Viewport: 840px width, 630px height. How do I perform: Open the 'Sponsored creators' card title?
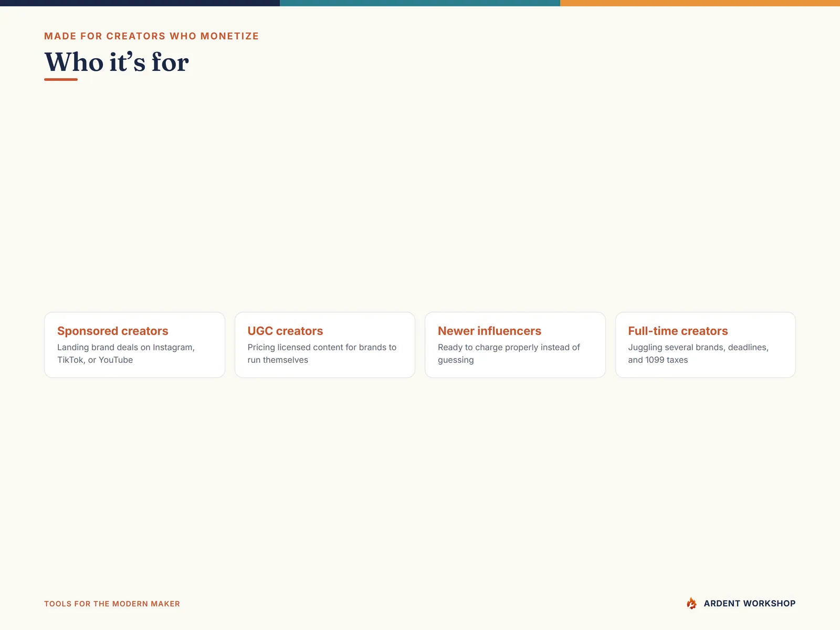113,331
